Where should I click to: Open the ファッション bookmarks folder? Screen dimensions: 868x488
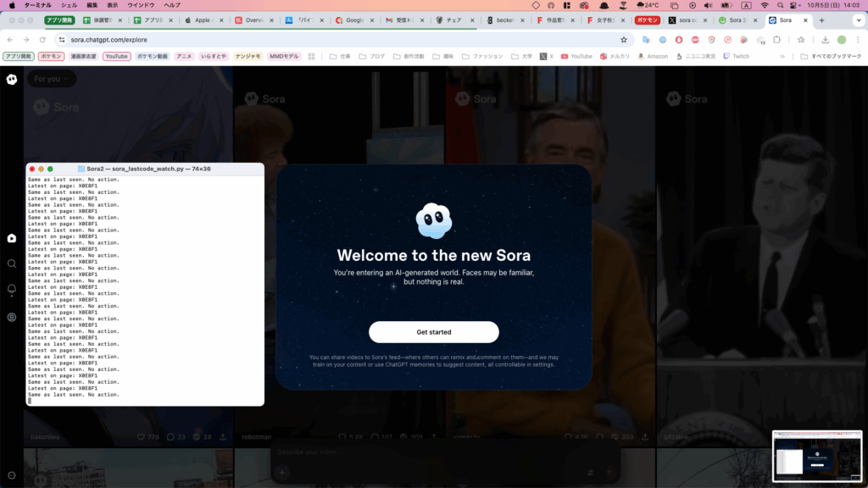[x=488, y=57]
